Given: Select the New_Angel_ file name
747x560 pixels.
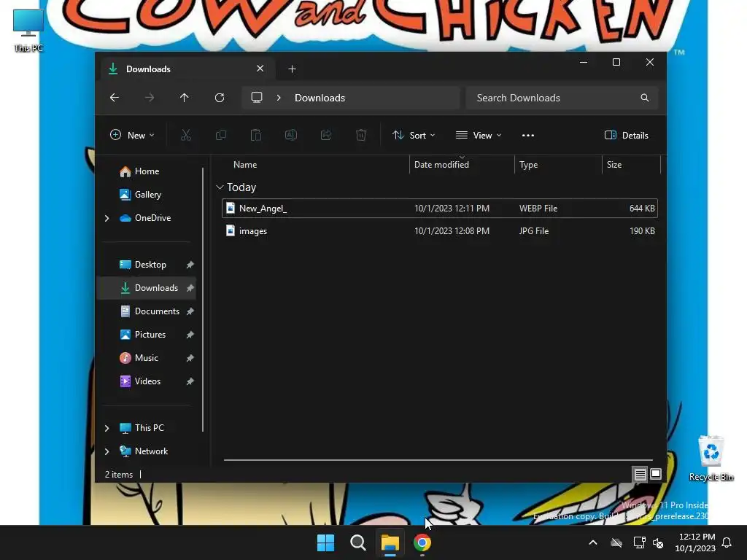Looking at the screenshot, I should (x=263, y=208).
